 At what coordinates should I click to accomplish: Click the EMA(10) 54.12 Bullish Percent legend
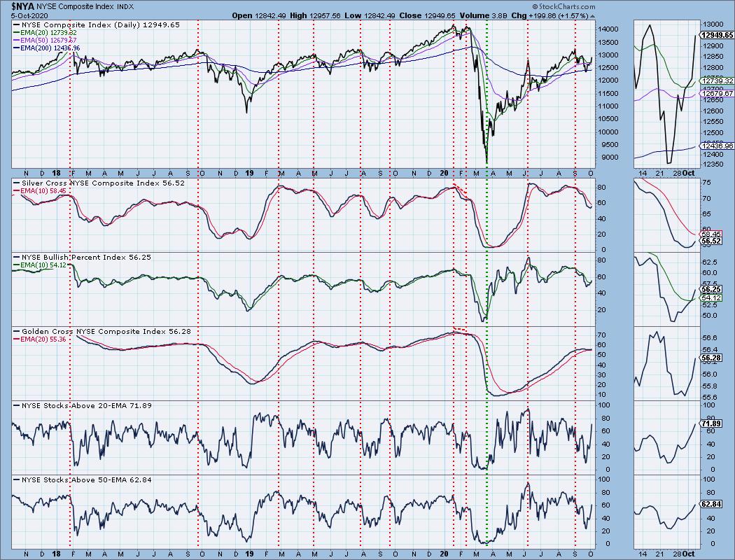click(40, 265)
